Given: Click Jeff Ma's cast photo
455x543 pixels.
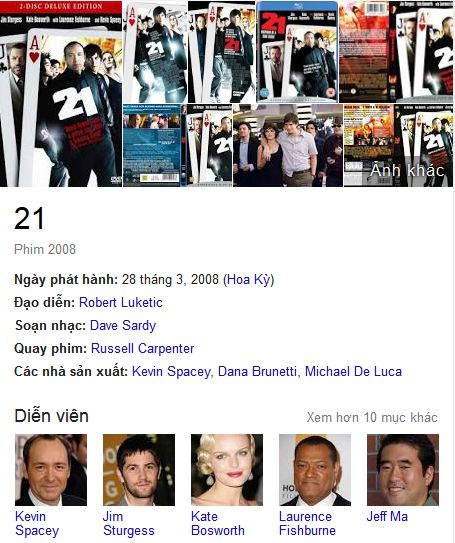Looking at the screenshot, I should click(x=403, y=470).
